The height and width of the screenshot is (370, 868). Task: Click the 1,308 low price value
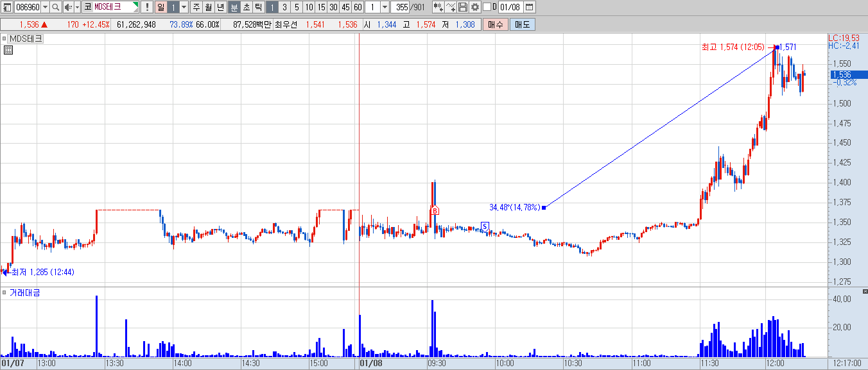point(465,24)
